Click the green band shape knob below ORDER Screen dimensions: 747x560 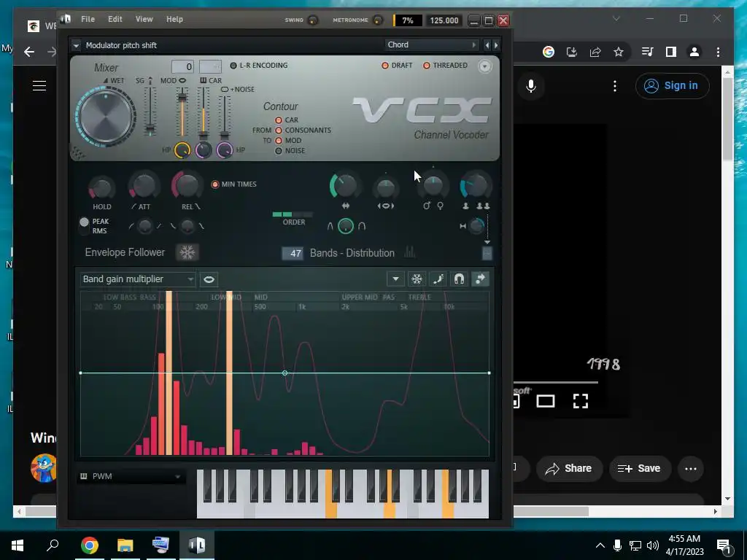[x=345, y=226]
